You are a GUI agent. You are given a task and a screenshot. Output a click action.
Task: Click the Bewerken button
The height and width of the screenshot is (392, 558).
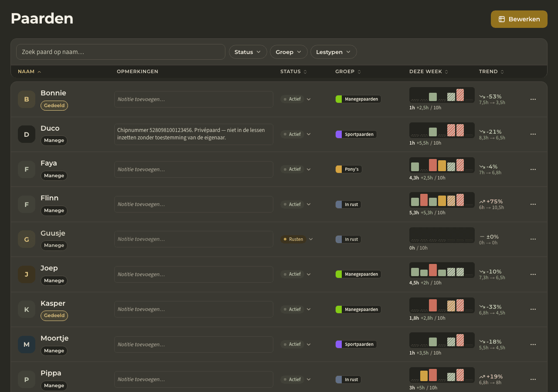tap(519, 19)
